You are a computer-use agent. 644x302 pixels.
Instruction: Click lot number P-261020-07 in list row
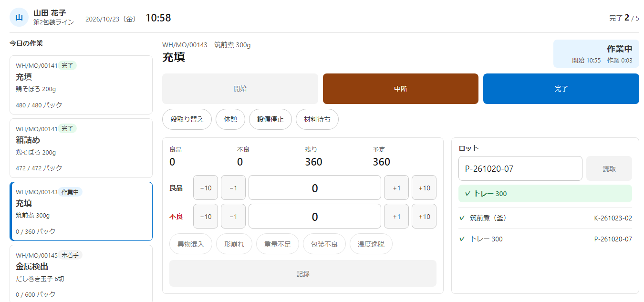[613, 239]
